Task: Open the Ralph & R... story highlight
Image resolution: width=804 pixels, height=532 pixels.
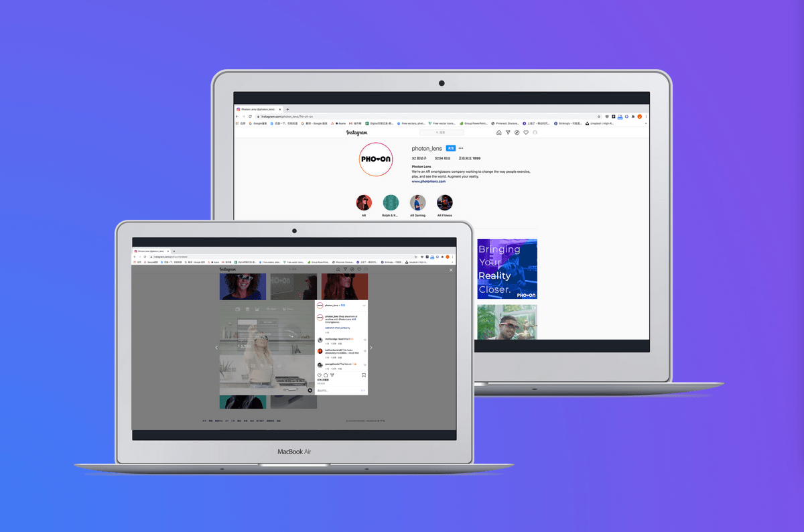Action: [x=391, y=203]
